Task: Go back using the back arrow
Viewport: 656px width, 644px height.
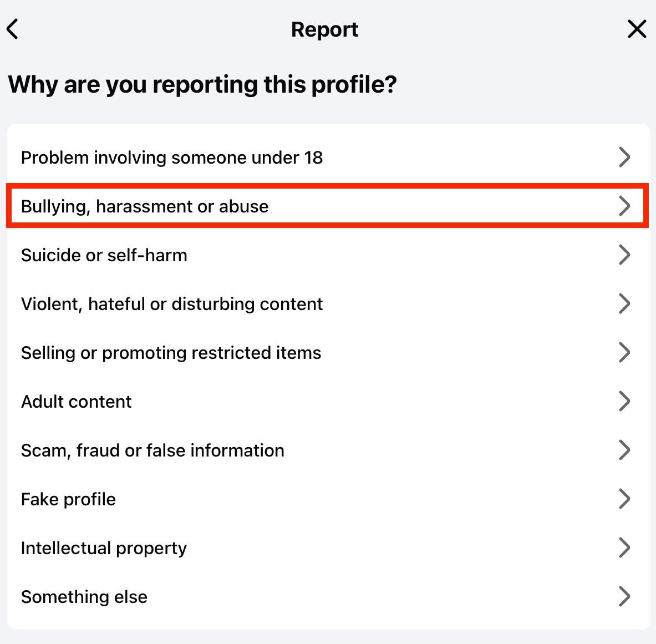Action: pos(13,29)
